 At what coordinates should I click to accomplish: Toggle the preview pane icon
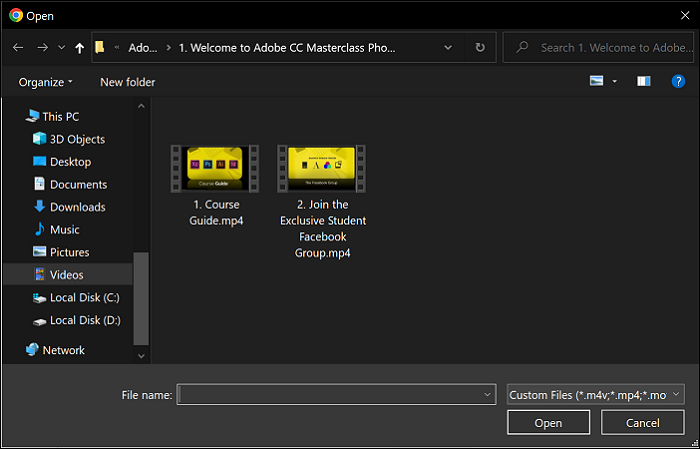pos(644,81)
